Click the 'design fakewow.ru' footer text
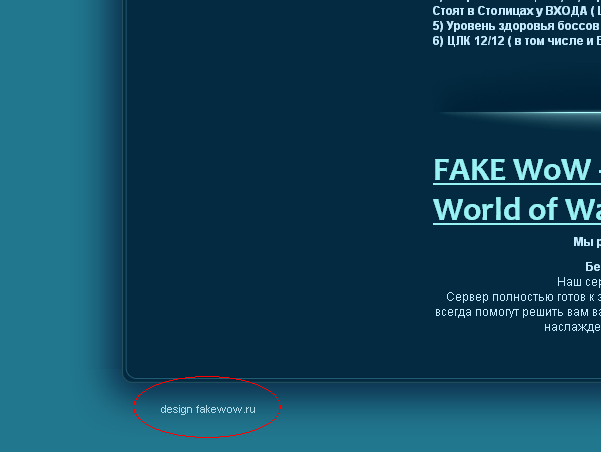Screen dimensions: 601x452 208,409
